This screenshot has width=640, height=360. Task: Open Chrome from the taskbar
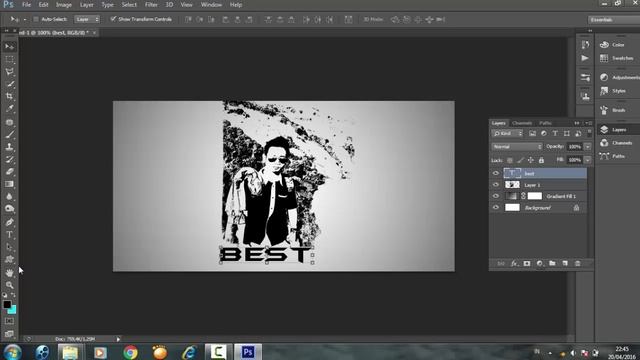click(x=131, y=352)
